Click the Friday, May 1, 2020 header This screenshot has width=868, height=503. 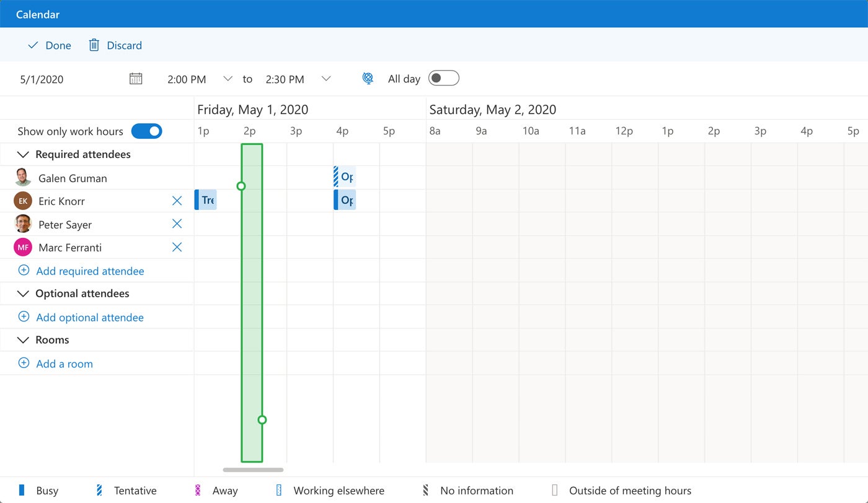(252, 110)
